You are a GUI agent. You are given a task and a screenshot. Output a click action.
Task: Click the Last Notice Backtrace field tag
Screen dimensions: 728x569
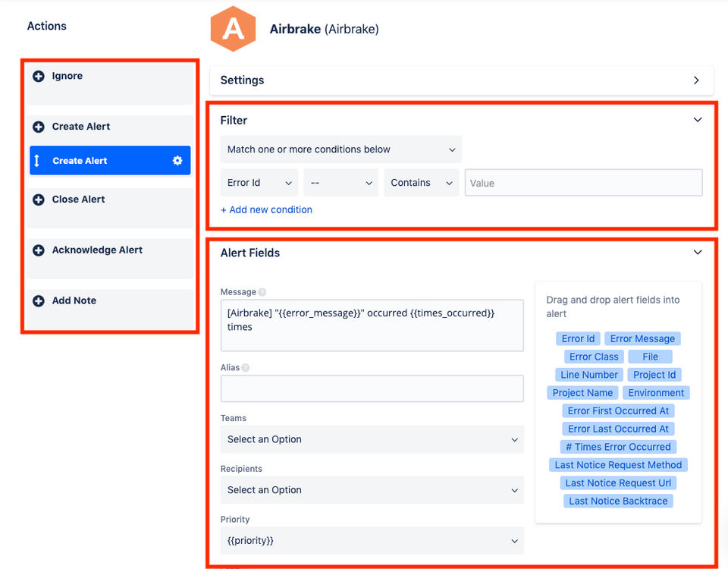618,501
